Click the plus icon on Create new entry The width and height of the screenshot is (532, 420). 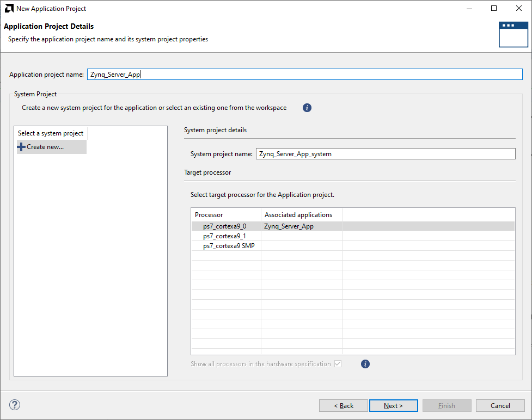point(21,147)
